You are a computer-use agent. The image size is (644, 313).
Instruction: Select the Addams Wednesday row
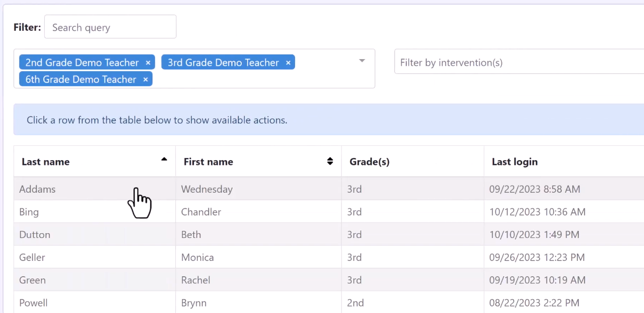(x=329, y=189)
